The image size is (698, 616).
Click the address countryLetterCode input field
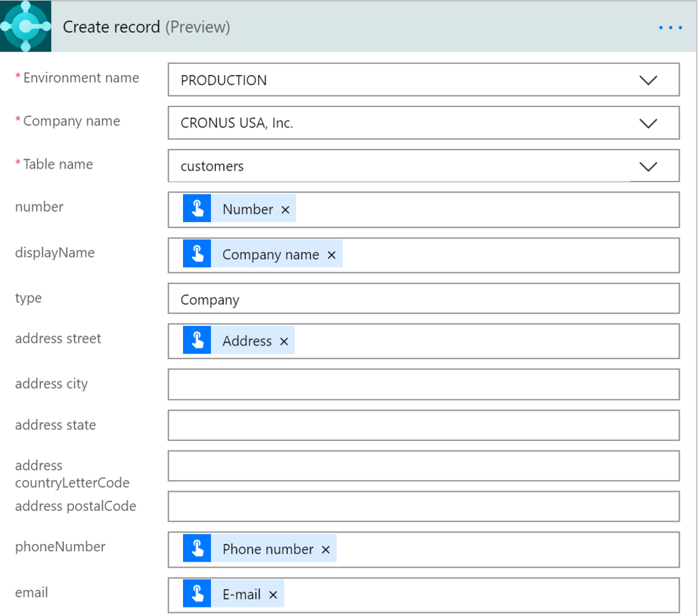point(424,466)
